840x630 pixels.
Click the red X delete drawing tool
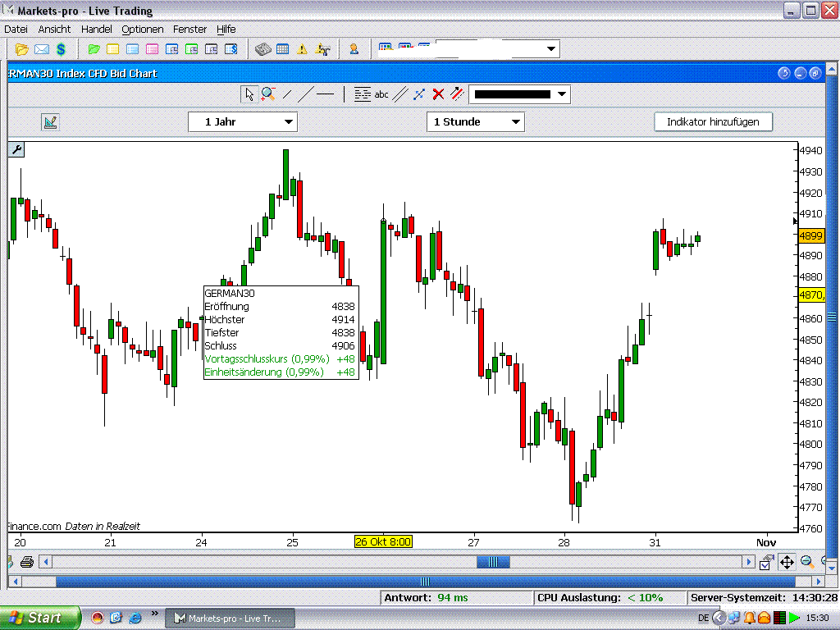pos(438,95)
